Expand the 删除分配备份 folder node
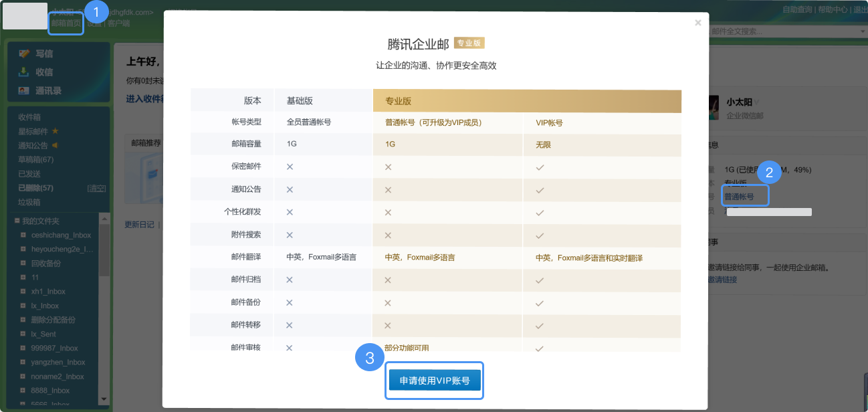Image resolution: width=868 pixels, height=412 pixels. pyautogui.click(x=23, y=320)
